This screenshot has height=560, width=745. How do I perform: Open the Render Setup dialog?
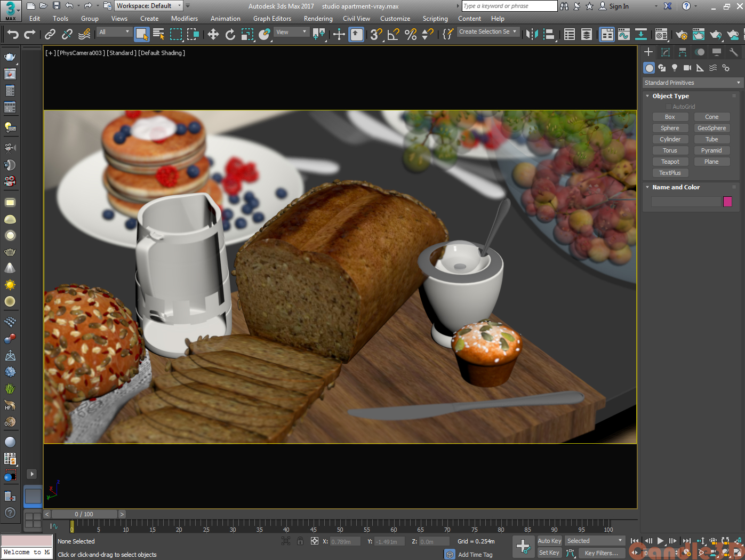[681, 35]
